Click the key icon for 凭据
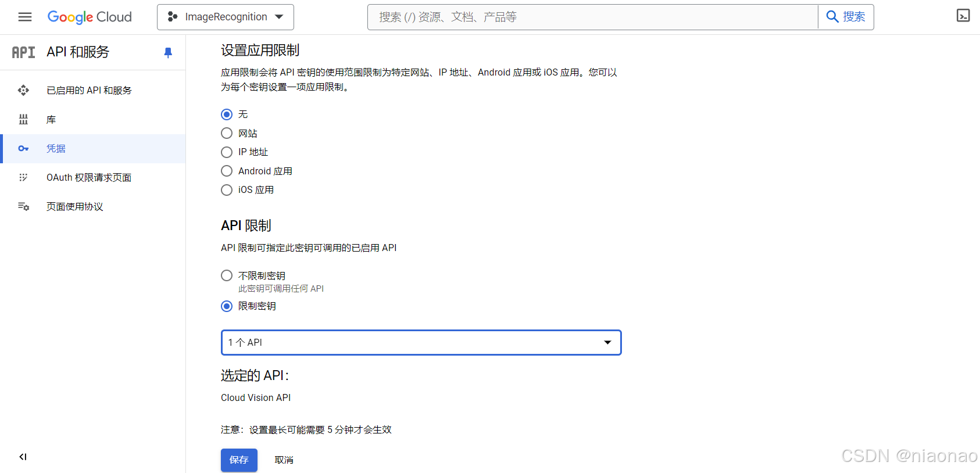The image size is (980, 473). [x=23, y=149]
